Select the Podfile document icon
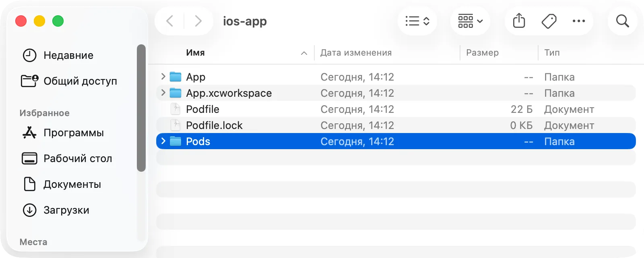Screen dimensions: 644x258 click(x=175, y=109)
